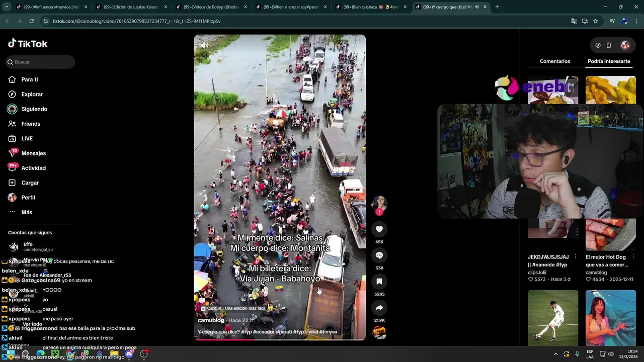Go to TikTok home via logo
The image size is (644, 362).
(28, 44)
